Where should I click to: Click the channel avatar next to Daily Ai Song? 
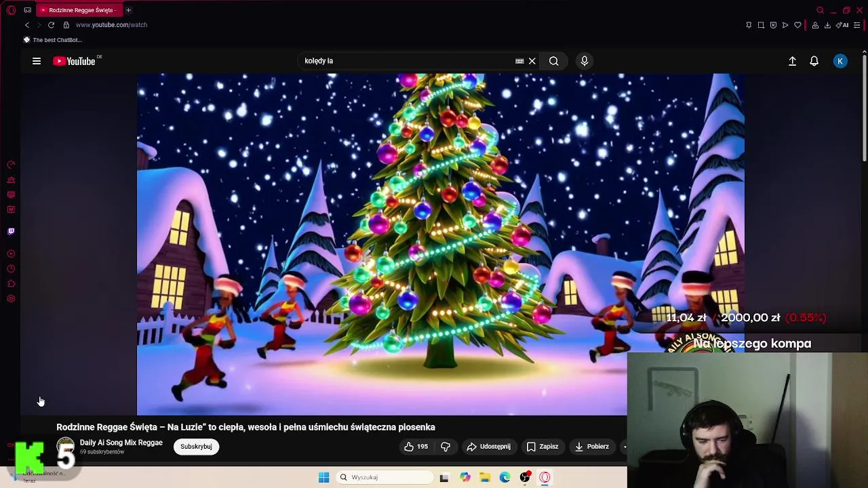coord(65,447)
